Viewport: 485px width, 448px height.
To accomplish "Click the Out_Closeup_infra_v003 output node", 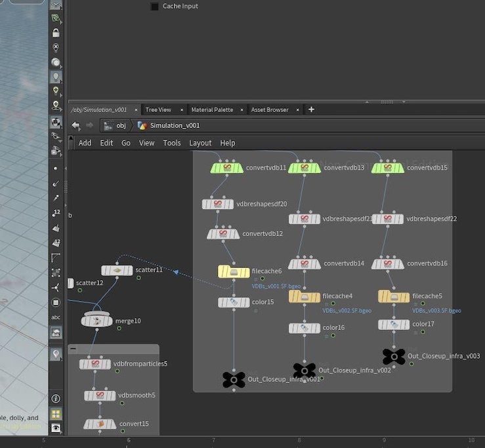I will pos(394,356).
